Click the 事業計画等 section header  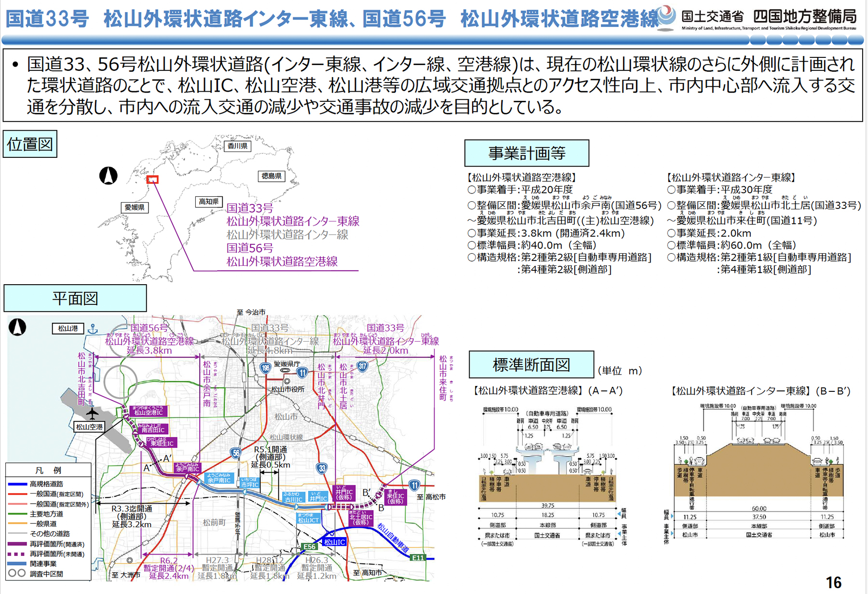(x=527, y=153)
